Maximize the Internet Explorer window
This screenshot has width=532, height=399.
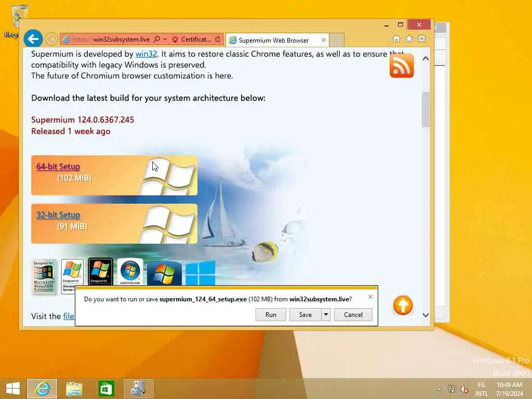401,24
